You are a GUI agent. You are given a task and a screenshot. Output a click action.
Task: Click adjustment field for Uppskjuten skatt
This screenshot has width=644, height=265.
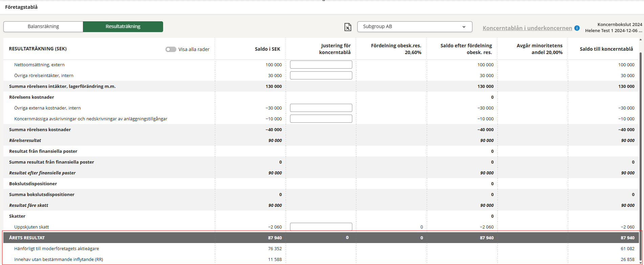pyautogui.click(x=321, y=227)
